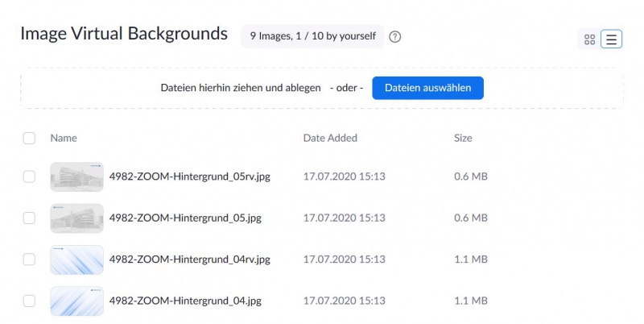Click the '9 Images, 1 / 10 by yourself' badge
The image size is (644, 324).
312,36
